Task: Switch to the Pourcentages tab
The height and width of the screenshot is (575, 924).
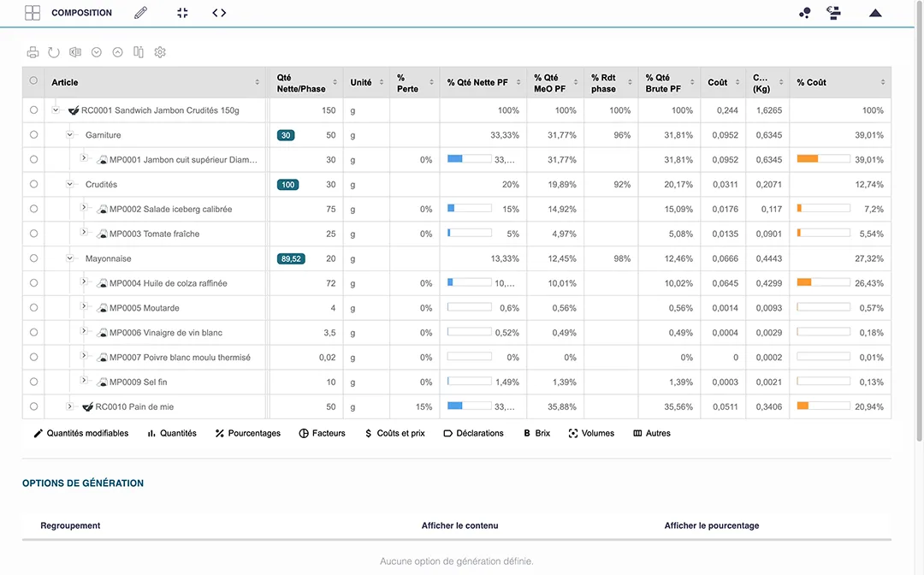Action: pyautogui.click(x=248, y=434)
